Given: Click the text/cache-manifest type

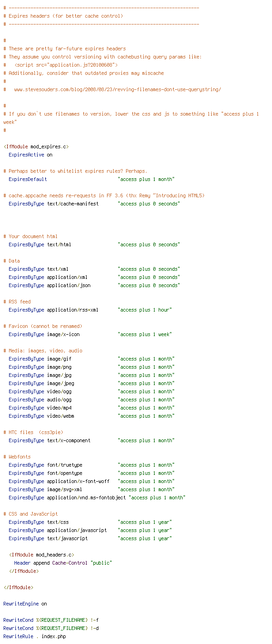Looking at the screenshot, I should (73, 204).
